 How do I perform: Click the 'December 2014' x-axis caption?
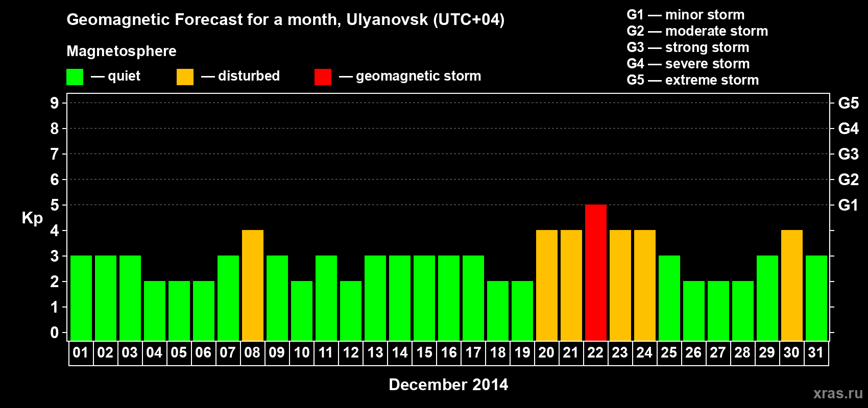(x=448, y=385)
